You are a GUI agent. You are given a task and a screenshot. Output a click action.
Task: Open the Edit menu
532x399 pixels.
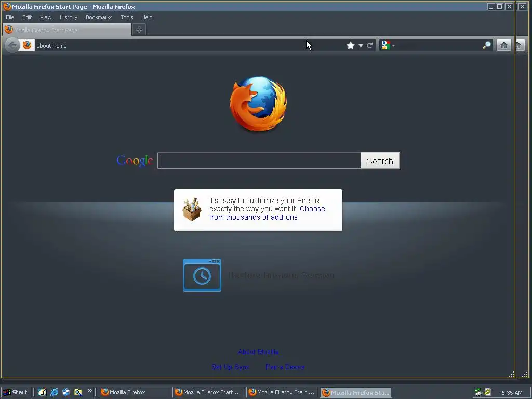[27, 17]
